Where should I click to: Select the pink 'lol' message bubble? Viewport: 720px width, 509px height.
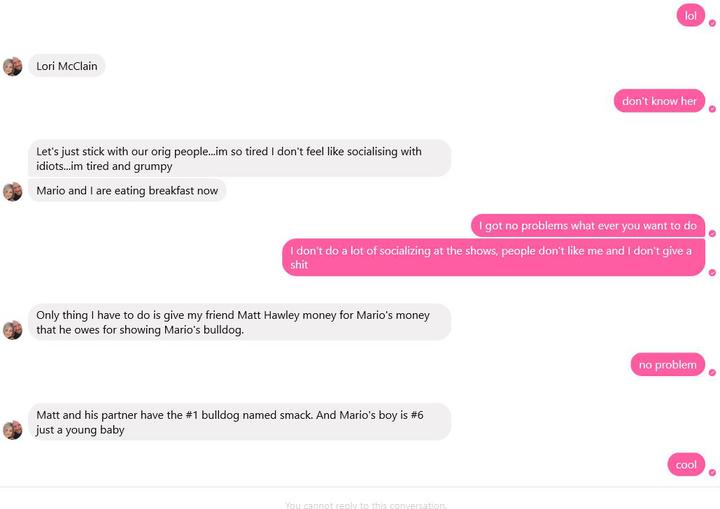point(691,16)
